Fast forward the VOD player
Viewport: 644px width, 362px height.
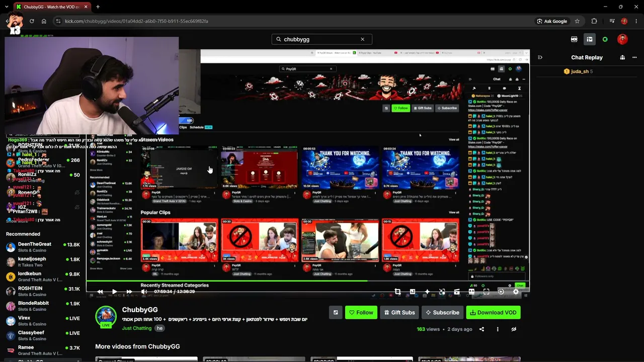129,292
